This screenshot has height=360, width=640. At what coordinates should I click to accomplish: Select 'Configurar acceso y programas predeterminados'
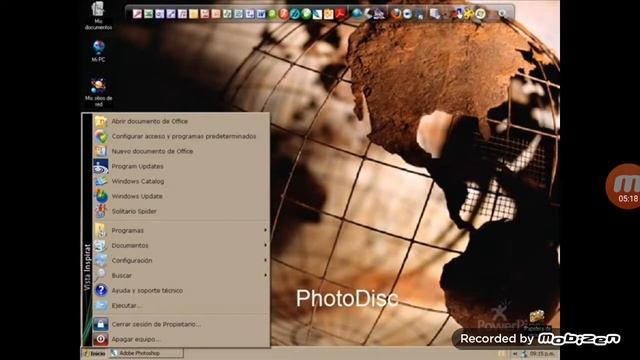(x=180, y=136)
